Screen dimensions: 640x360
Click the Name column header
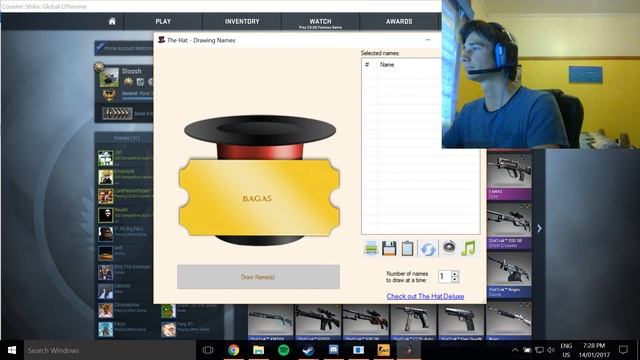coord(387,64)
